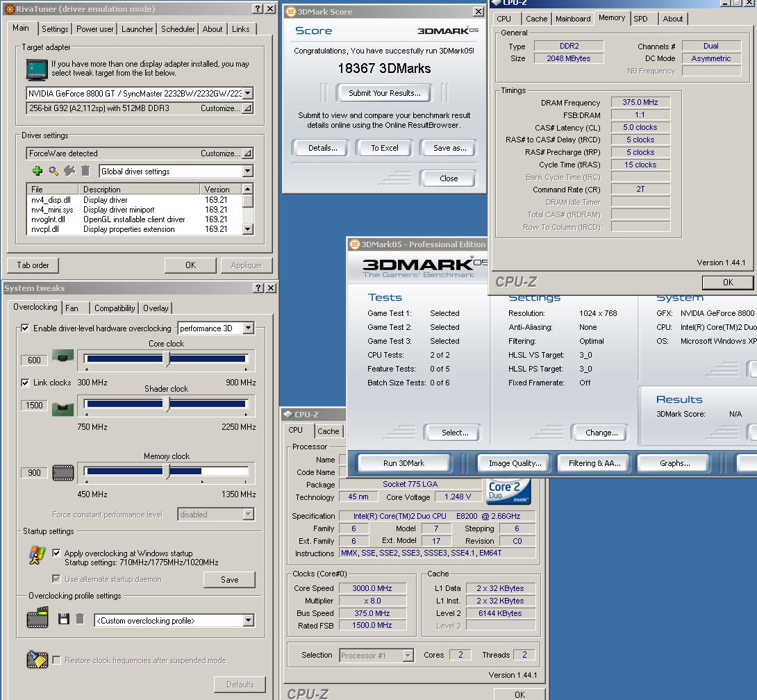Click Submit Your Results button
Screen dimensions: 757x700
pyautogui.click(x=384, y=93)
